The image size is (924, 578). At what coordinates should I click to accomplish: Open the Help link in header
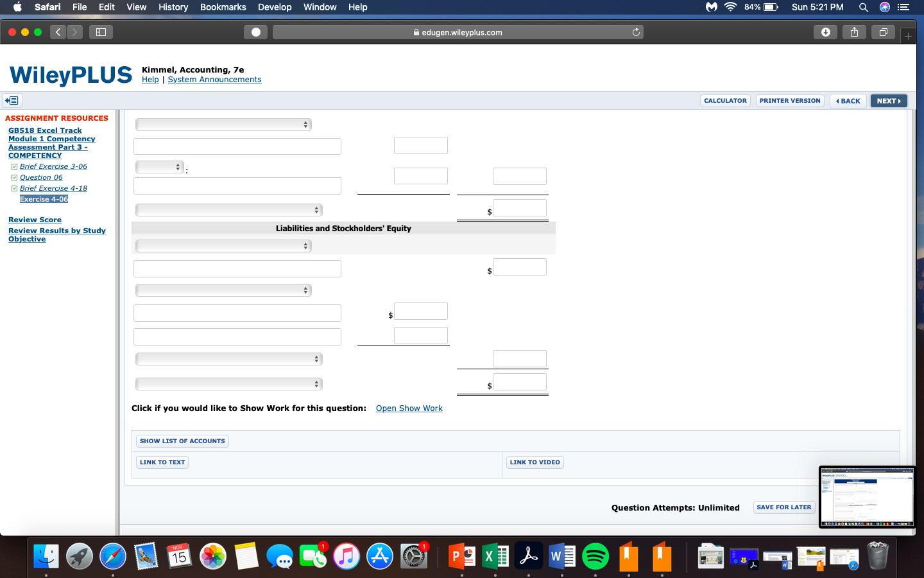click(150, 80)
